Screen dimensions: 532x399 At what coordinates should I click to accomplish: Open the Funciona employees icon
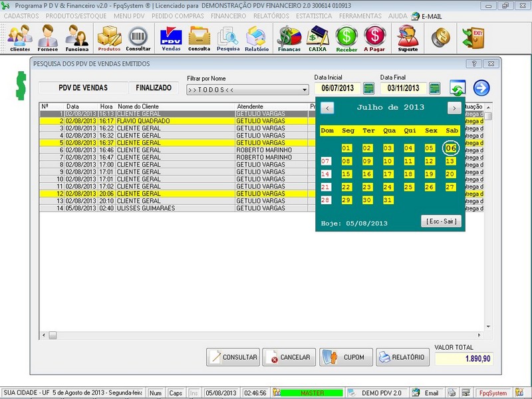click(77, 39)
